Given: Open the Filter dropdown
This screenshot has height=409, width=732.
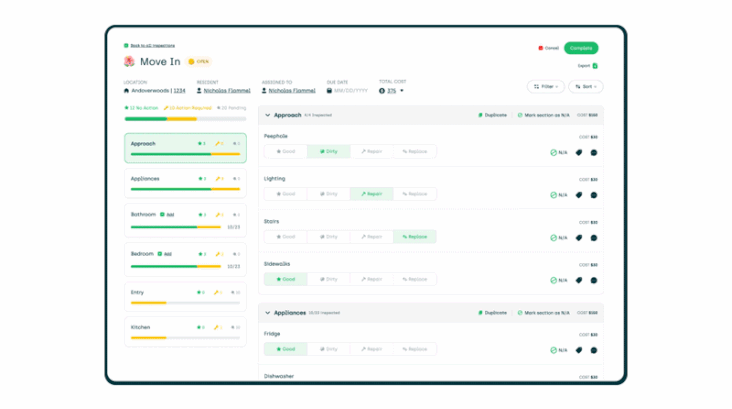Looking at the screenshot, I should (546, 86).
